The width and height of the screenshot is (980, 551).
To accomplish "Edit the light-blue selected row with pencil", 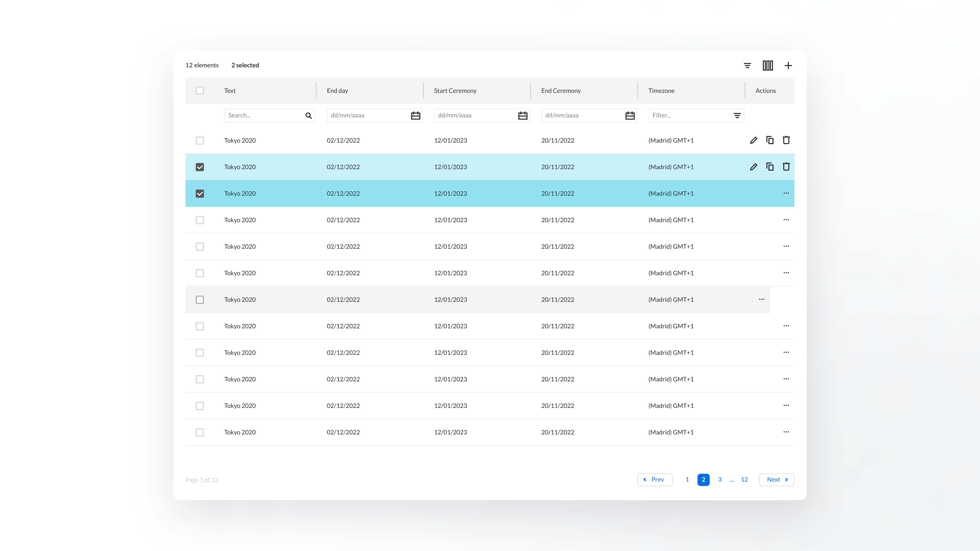I will click(x=753, y=167).
